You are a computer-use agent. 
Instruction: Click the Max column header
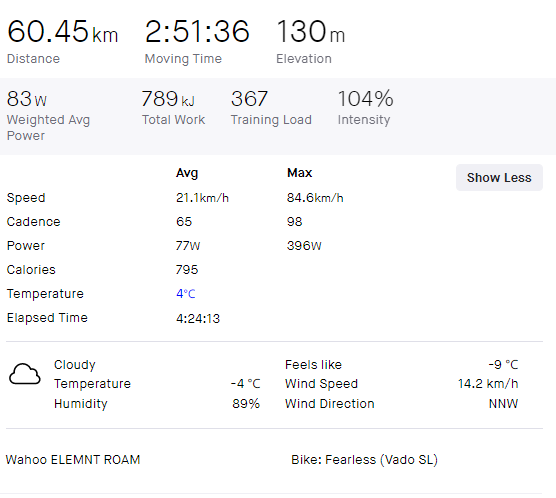coord(300,173)
